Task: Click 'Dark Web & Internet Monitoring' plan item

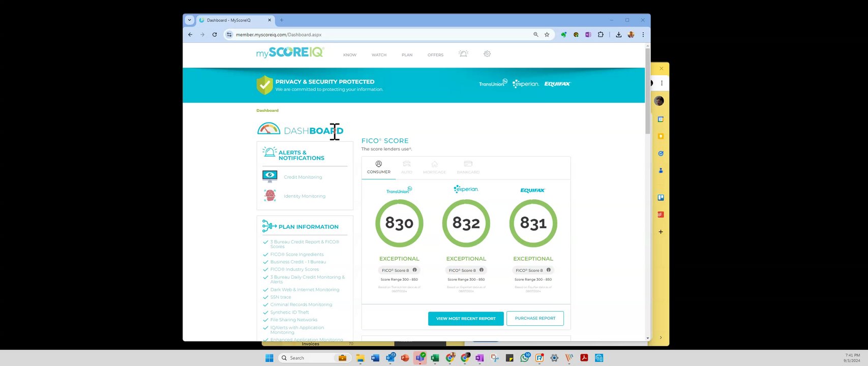Action: [305, 290]
